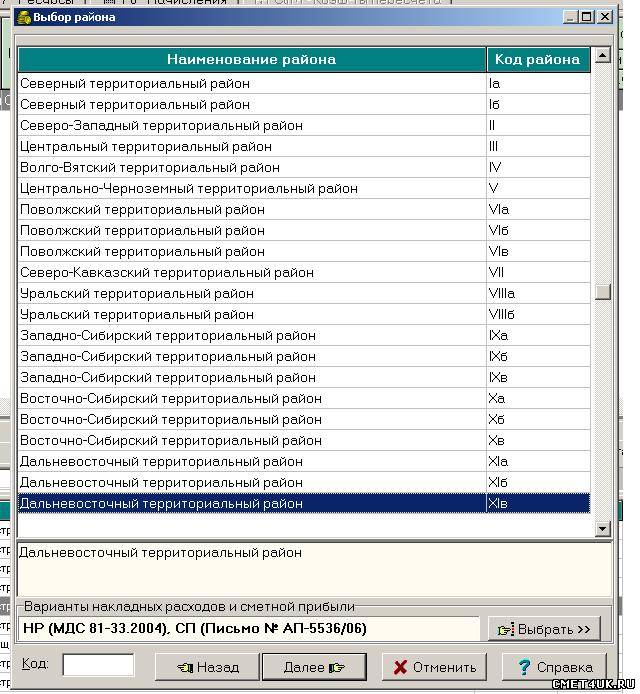Viewport: 640px width, 694px height.
Task: Select Северо-Кавказский территориальный район row
Action: (x=304, y=272)
